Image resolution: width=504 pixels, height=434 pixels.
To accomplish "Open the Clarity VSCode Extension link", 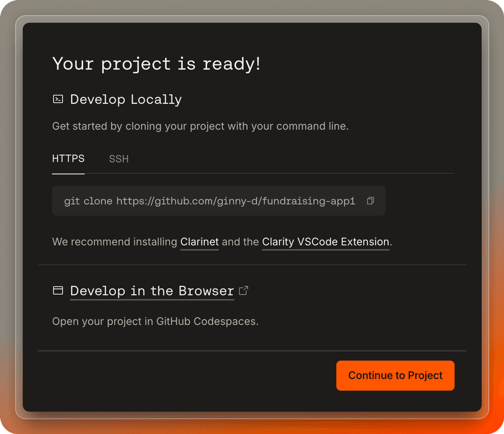I will tap(326, 242).
